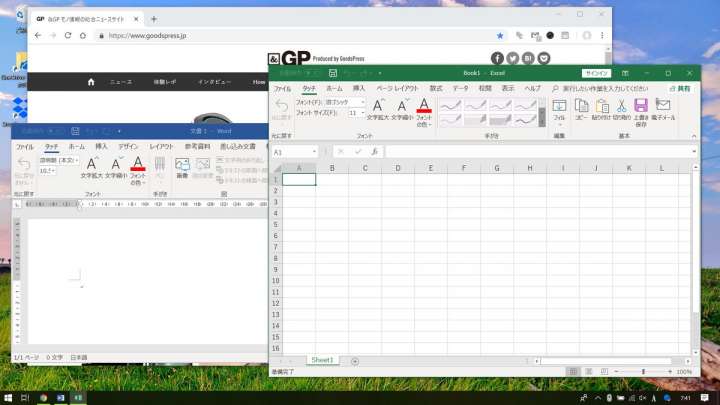
Task: Click Excel's ribbon display options icon
Action: pyautogui.click(x=625, y=73)
